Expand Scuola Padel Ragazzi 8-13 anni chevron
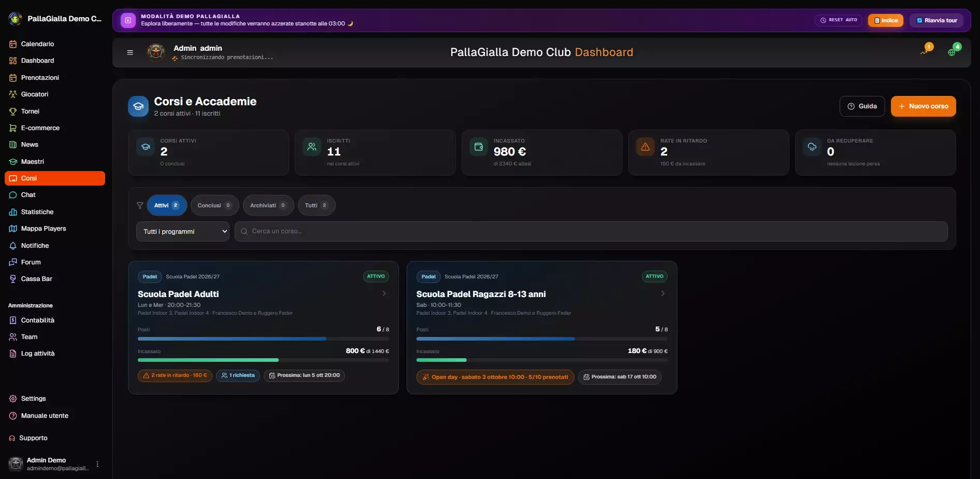The width and height of the screenshot is (980, 479). [x=662, y=293]
